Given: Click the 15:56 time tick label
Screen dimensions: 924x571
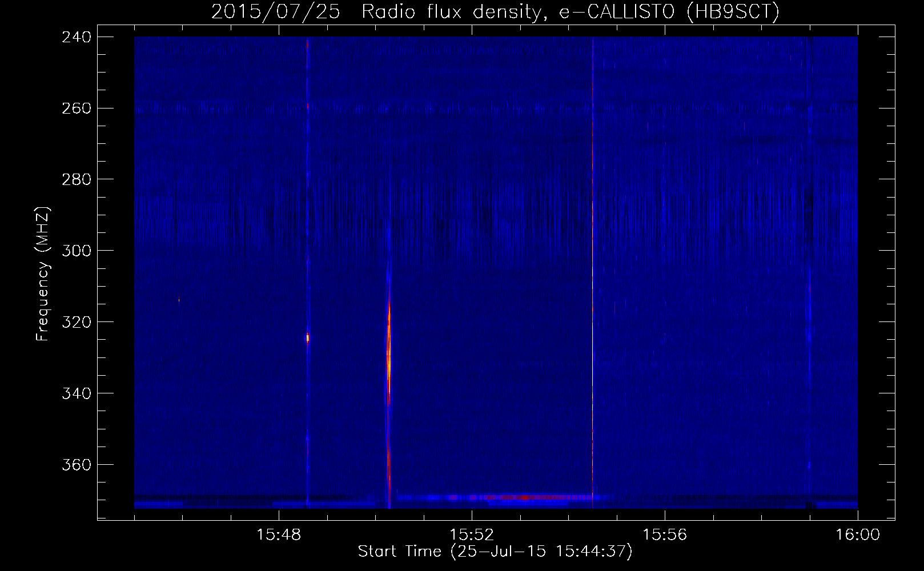Looking at the screenshot, I should (x=665, y=535).
